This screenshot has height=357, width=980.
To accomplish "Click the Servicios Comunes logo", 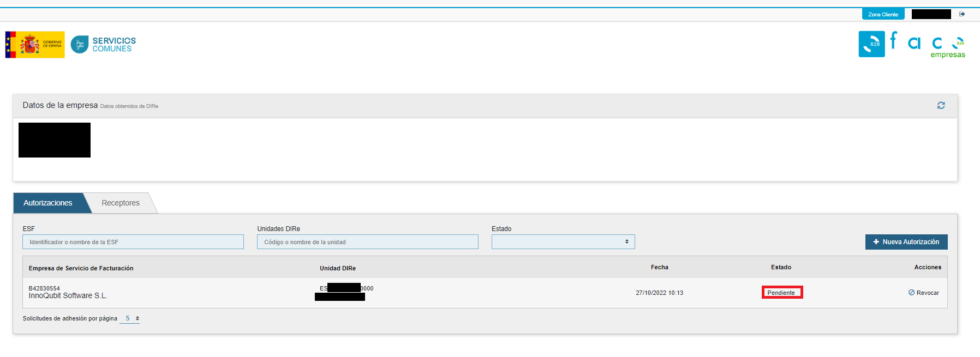I will (104, 45).
